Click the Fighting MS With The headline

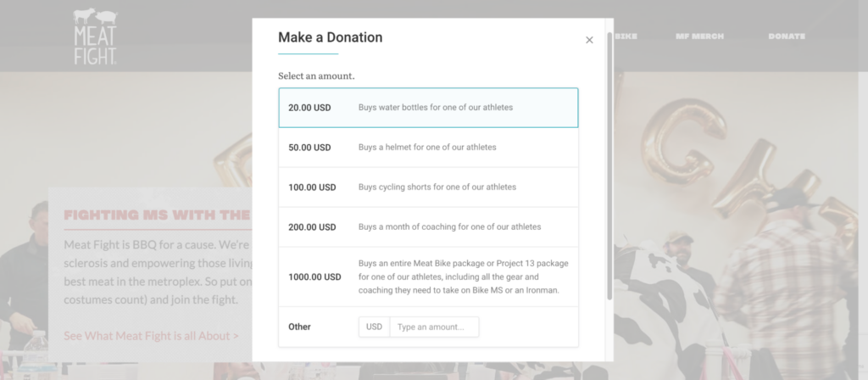[157, 215]
